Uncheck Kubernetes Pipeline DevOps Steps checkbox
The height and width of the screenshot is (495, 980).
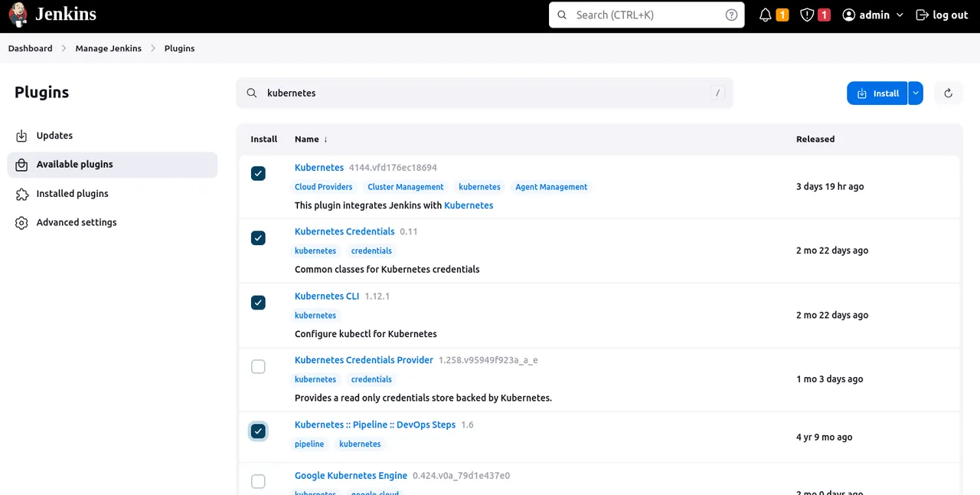pyautogui.click(x=258, y=431)
